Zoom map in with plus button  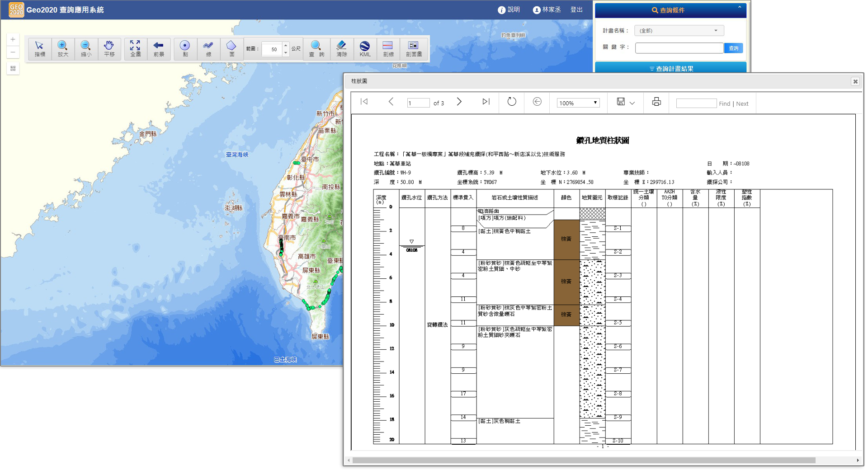(13, 39)
